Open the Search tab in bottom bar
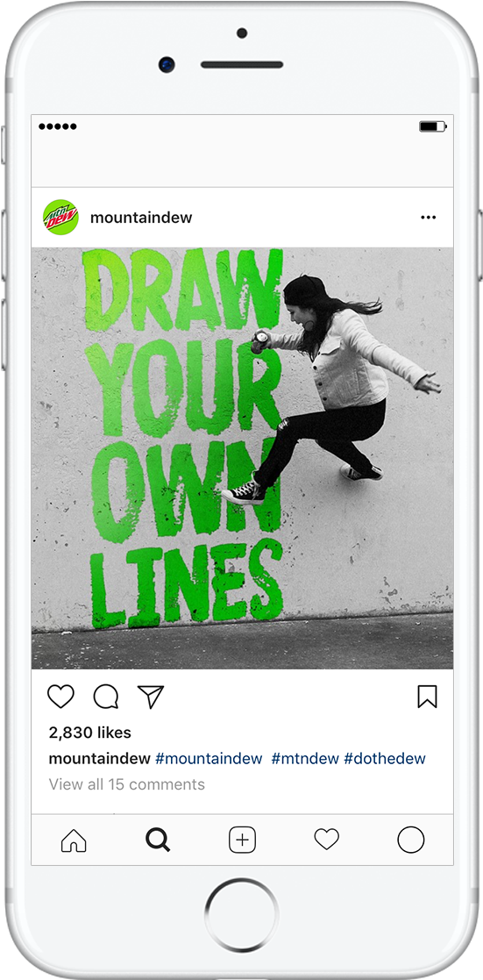 (158, 840)
